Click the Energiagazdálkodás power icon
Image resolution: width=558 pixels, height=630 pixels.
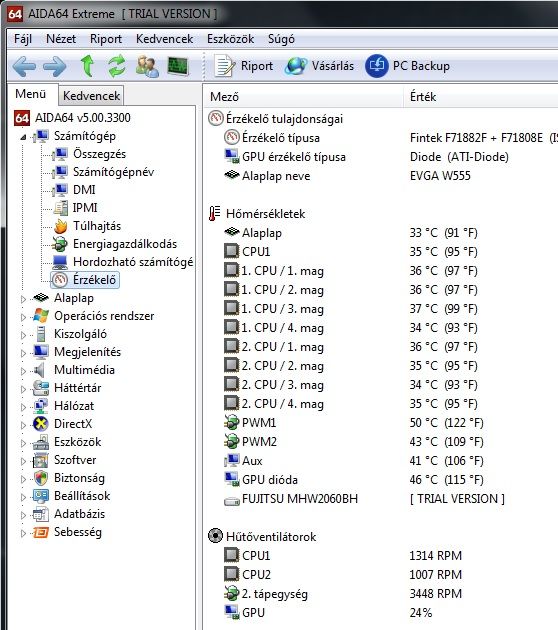pos(60,244)
